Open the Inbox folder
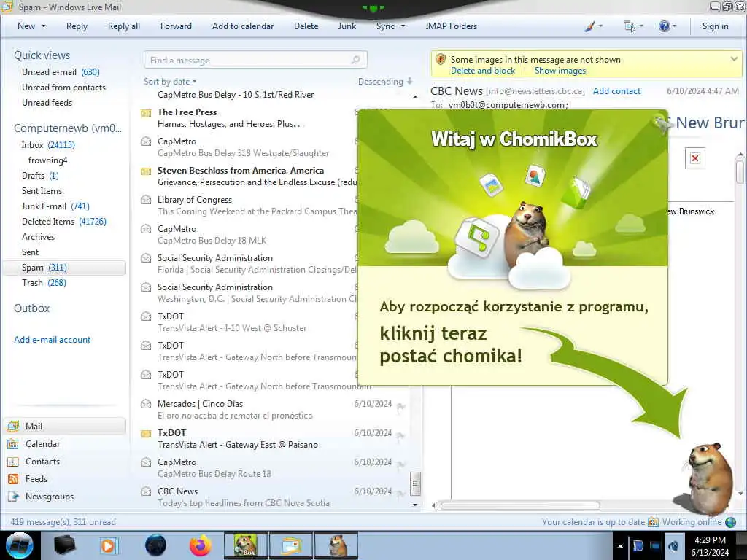 click(48, 145)
